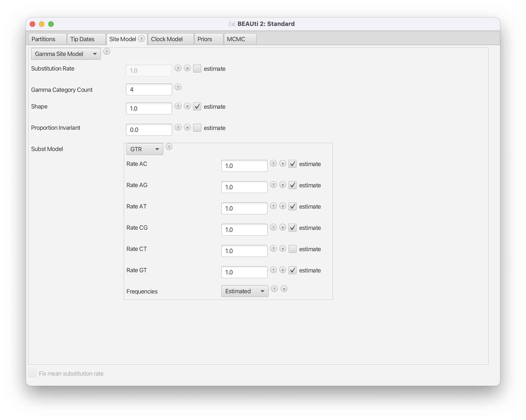Screen dimensions: 526x420
Task: Expand the GTR substitution model dropdown
Action: (144, 149)
